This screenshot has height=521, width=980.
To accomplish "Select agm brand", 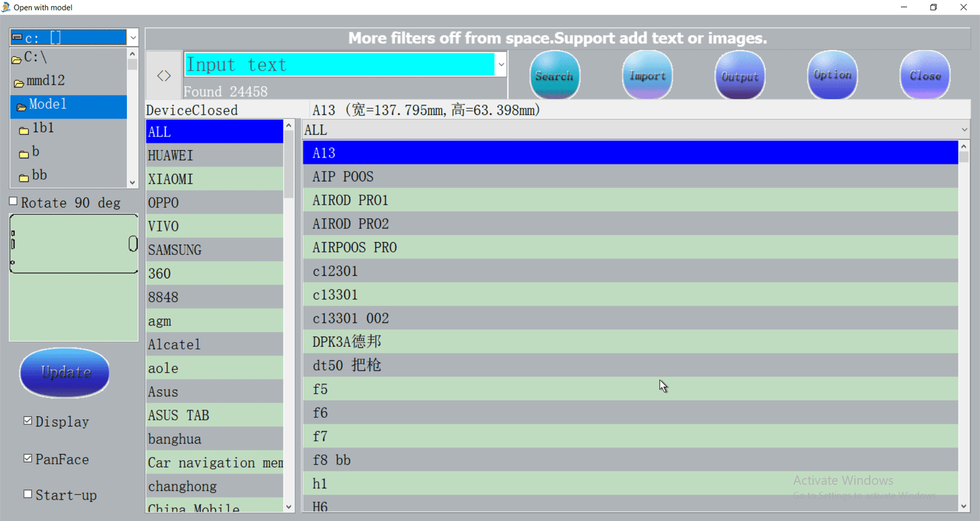I will coord(214,321).
